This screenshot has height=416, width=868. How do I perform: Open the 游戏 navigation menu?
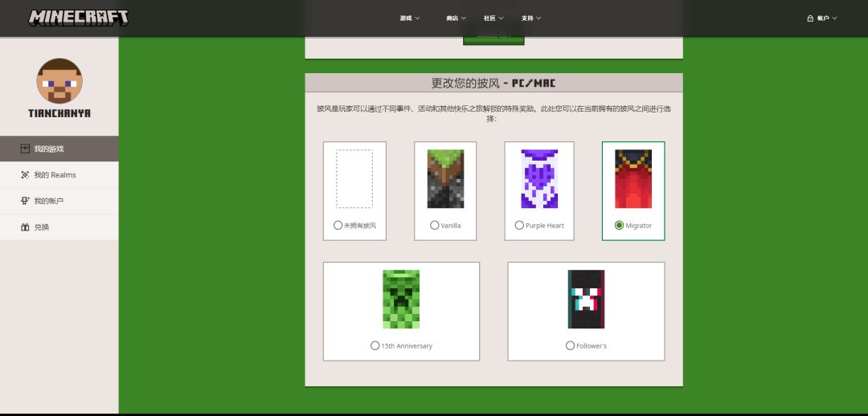pos(410,18)
